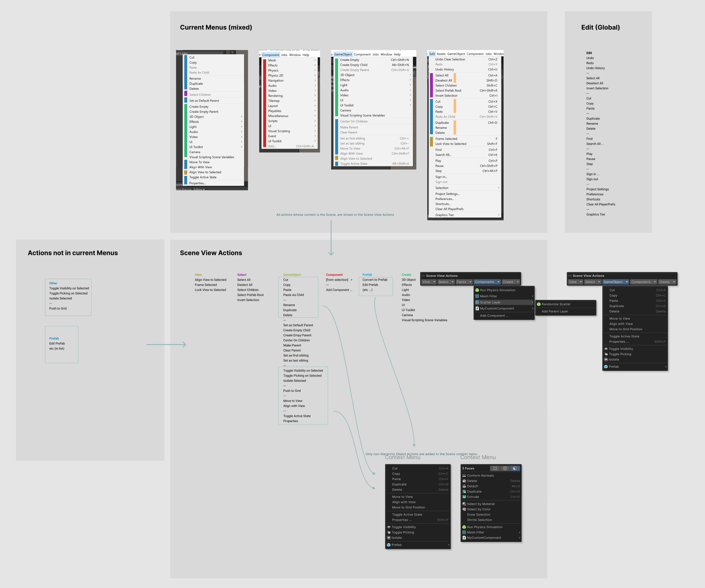This screenshot has width=705, height=588.
Task: Open View dropdown in the Scene View Actions with Faces
Action: 429,282
